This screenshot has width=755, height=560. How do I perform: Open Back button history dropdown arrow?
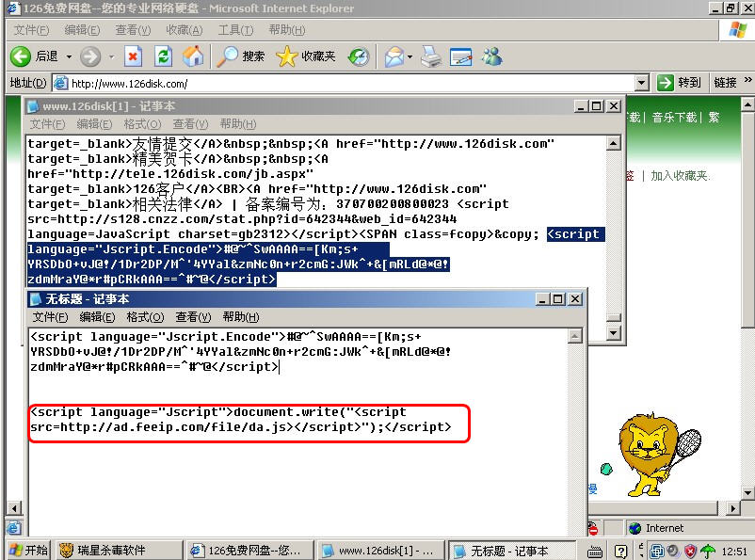tap(70, 56)
